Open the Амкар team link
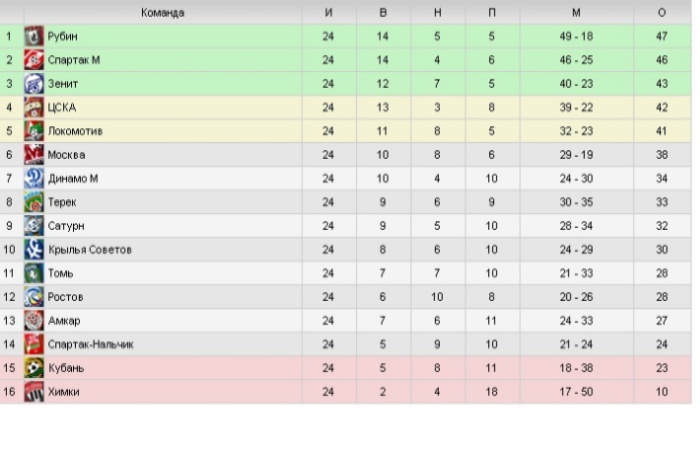The image size is (700, 450). pyautogui.click(x=64, y=321)
